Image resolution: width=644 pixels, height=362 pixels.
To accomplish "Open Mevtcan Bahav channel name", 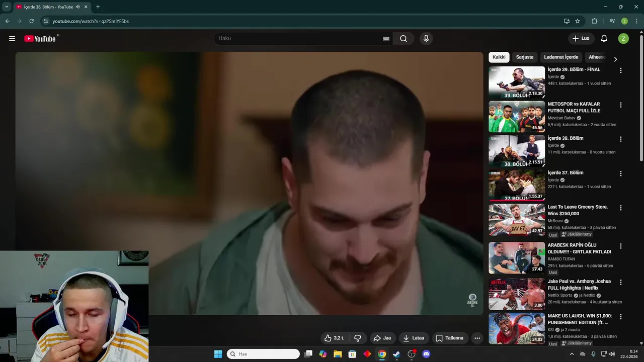I will coord(561,118).
